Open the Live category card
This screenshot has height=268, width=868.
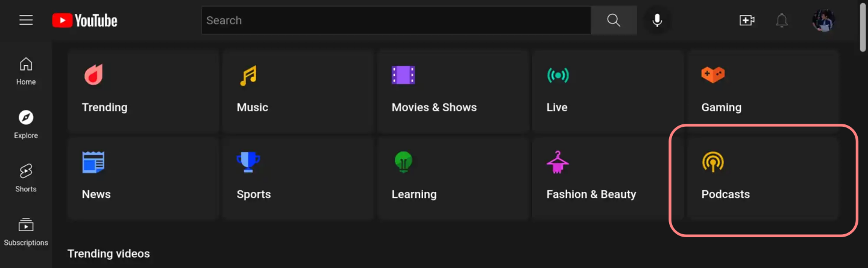click(608, 91)
